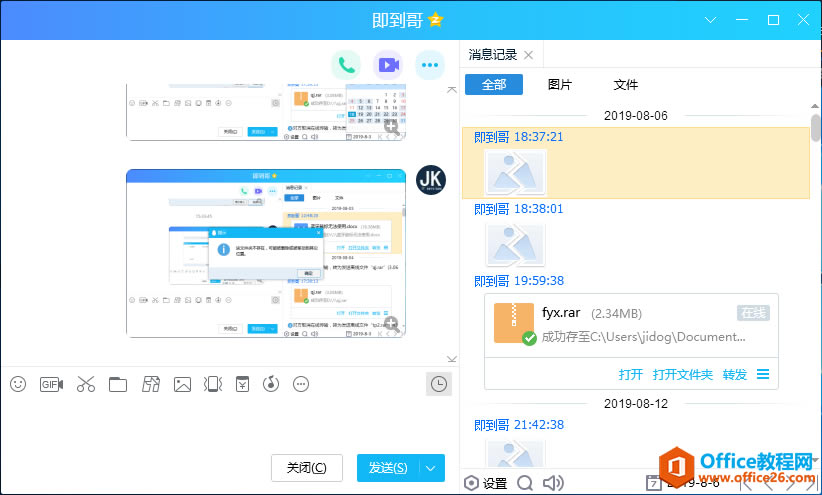
Task: Expand the send options dropdown arrow
Action: click(x=431, y=468)
